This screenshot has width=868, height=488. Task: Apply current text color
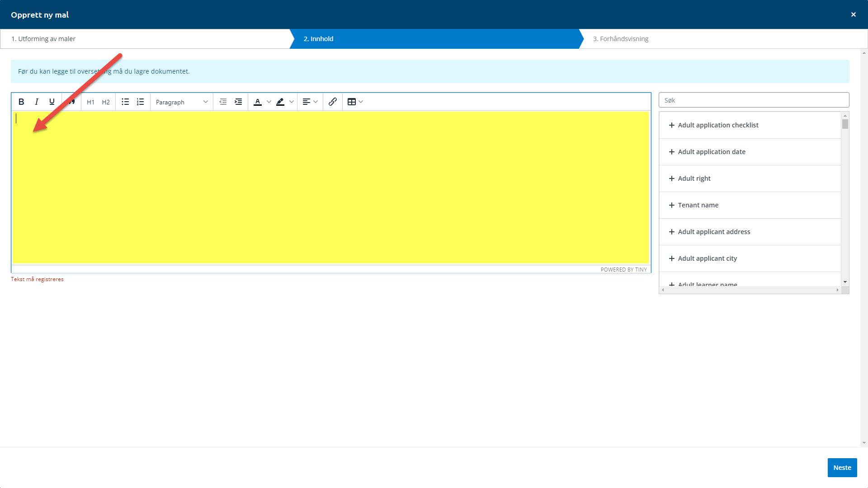coord(258,102)
